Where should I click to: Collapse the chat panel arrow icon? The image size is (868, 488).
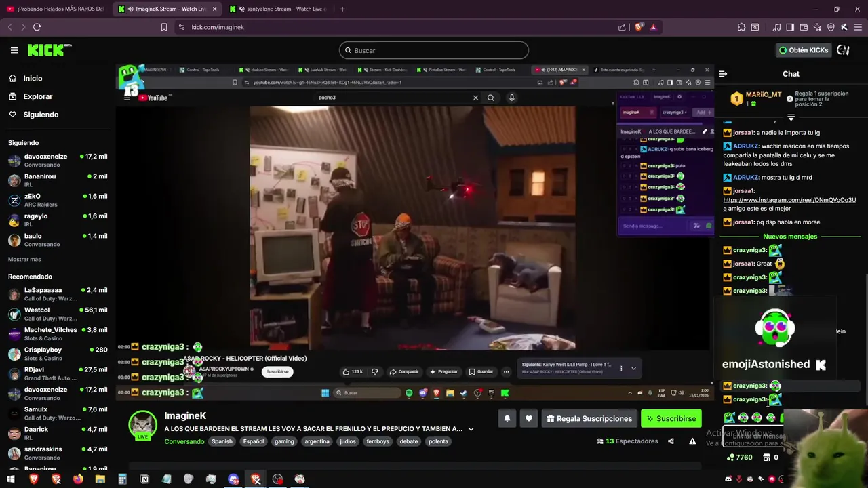tap(723, 73)
